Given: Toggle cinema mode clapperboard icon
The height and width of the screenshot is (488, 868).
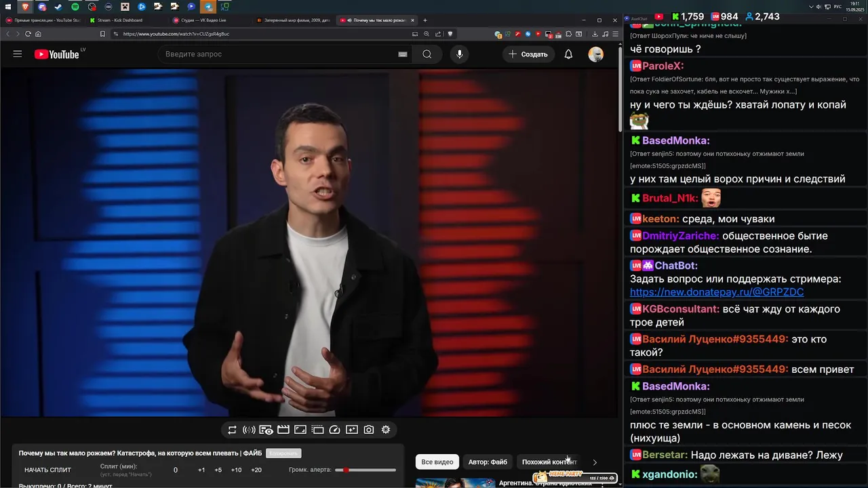Looking at the screenshot, I should 283,430.
